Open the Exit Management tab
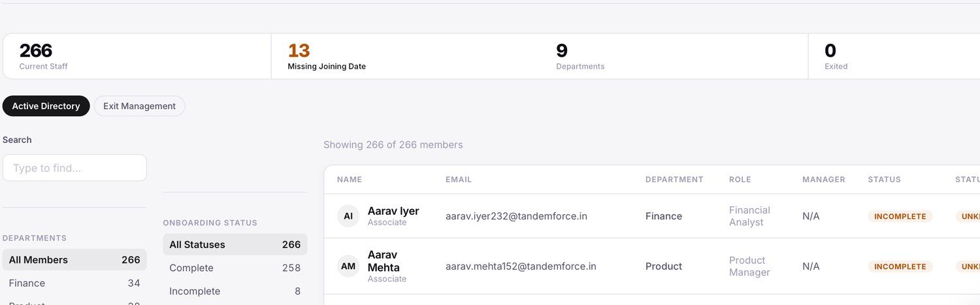Screen dimensions: 980x305 tap(139, 106)
